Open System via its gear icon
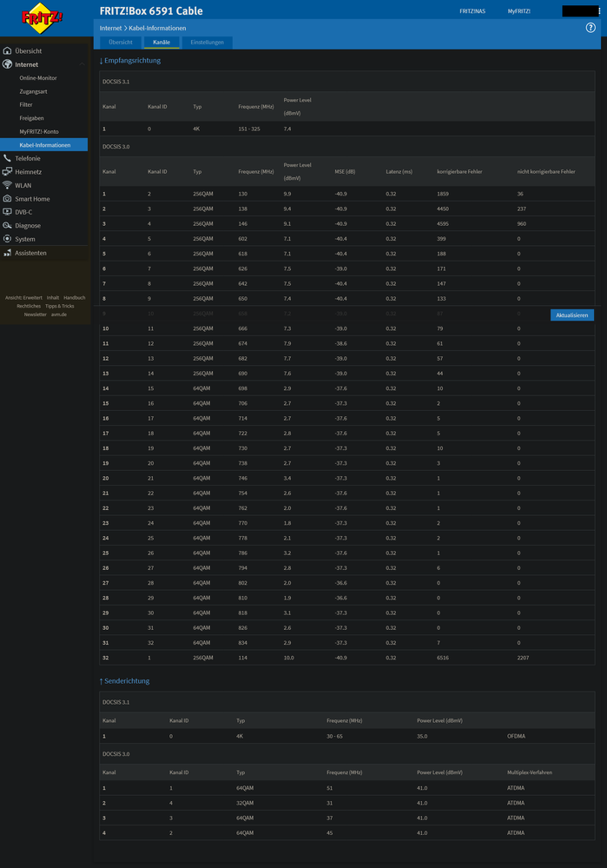The height and width of the screenshot is (868, 607). [x=7, y=239]
